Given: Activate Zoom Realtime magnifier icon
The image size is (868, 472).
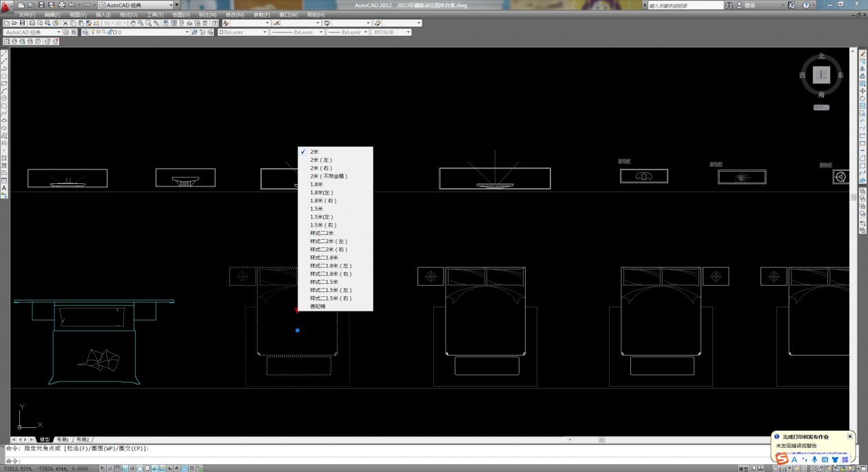Looking at the screenshot, I should pos(141,23).
